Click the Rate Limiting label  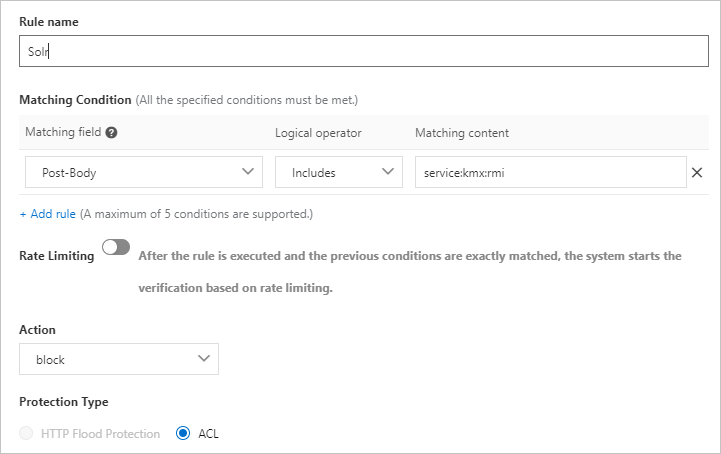[56, 256]
